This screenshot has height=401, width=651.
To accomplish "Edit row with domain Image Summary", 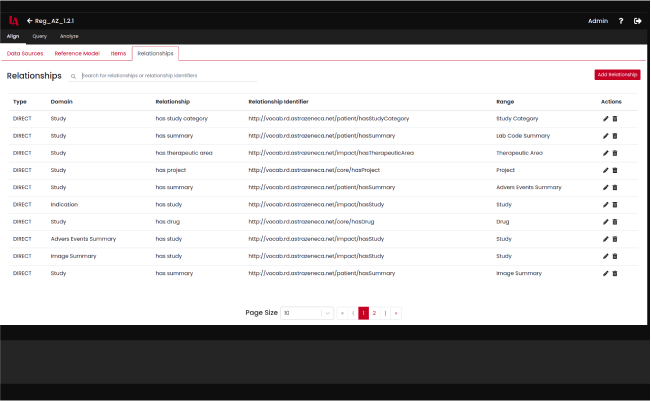I will click(606, 257).
